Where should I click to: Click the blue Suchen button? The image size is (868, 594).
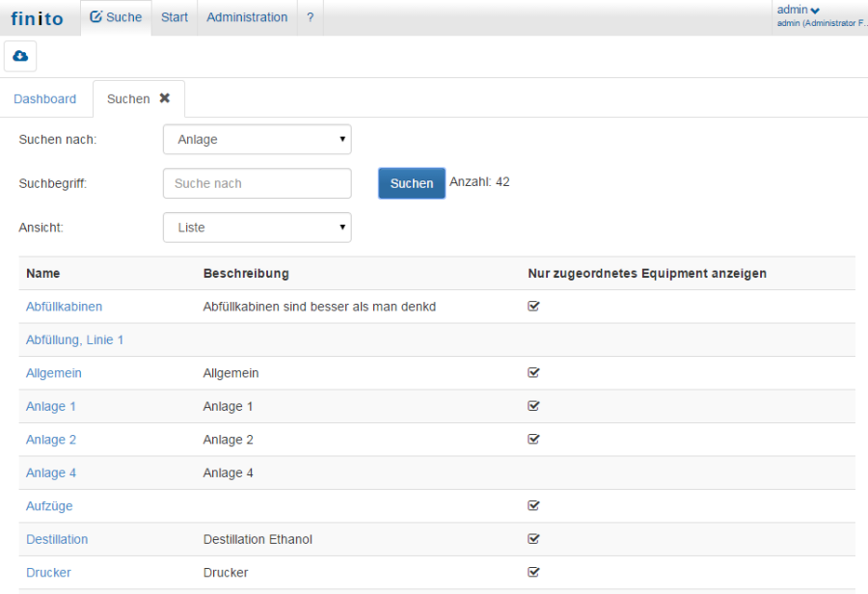pyautogui.click(x=411, y=183)
